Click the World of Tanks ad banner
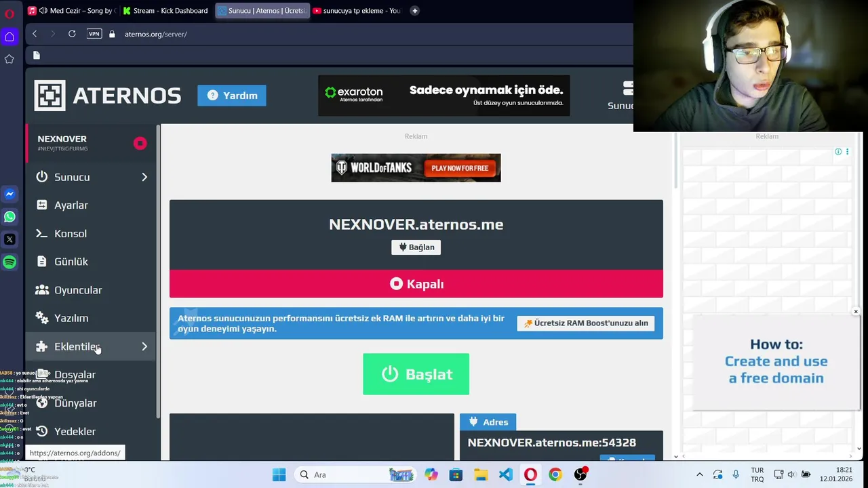 point(416,168)
